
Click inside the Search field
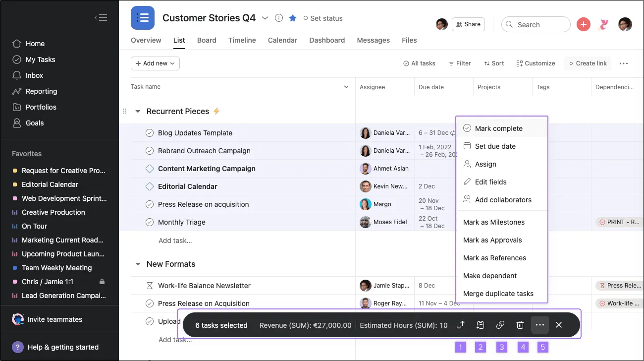click(536, 24)
